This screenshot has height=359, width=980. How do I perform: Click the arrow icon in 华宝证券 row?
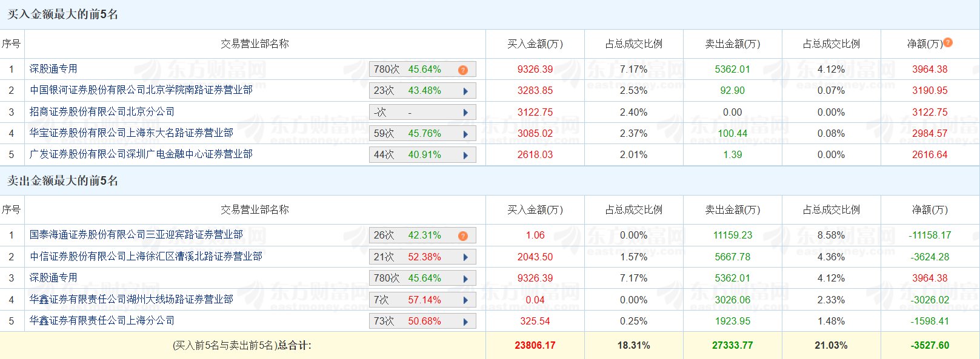point(465,134)
